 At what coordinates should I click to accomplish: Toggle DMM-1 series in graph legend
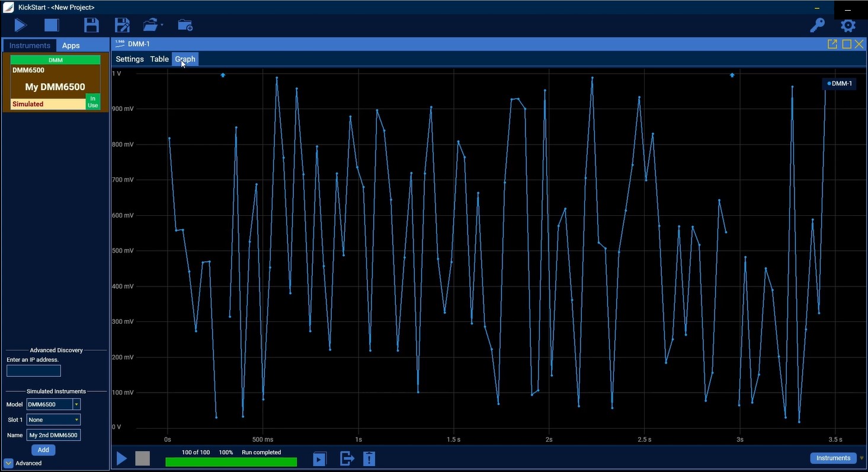point(839,84)
